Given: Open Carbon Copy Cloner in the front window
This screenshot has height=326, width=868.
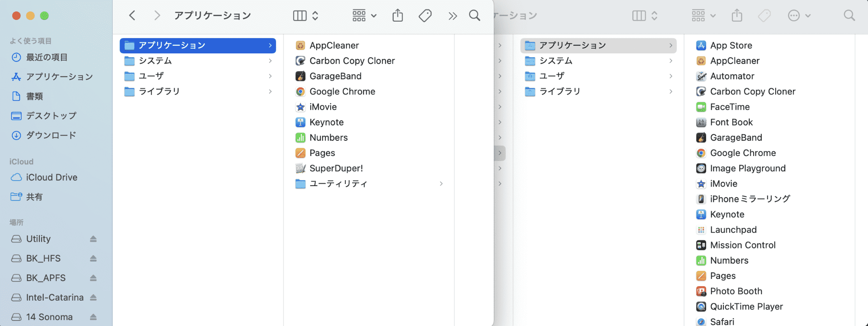Looking at the screenshot, I should [345, 61].
